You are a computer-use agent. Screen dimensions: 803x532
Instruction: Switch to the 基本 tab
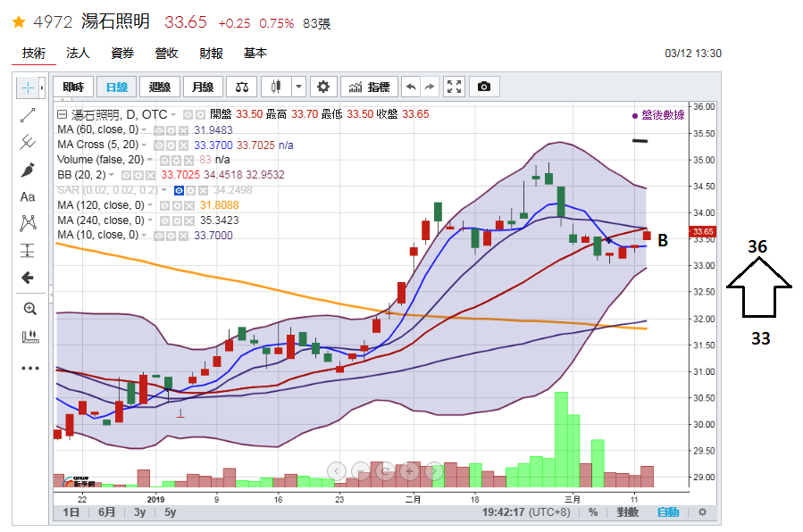pyautogui.click(x=255, y=54)
